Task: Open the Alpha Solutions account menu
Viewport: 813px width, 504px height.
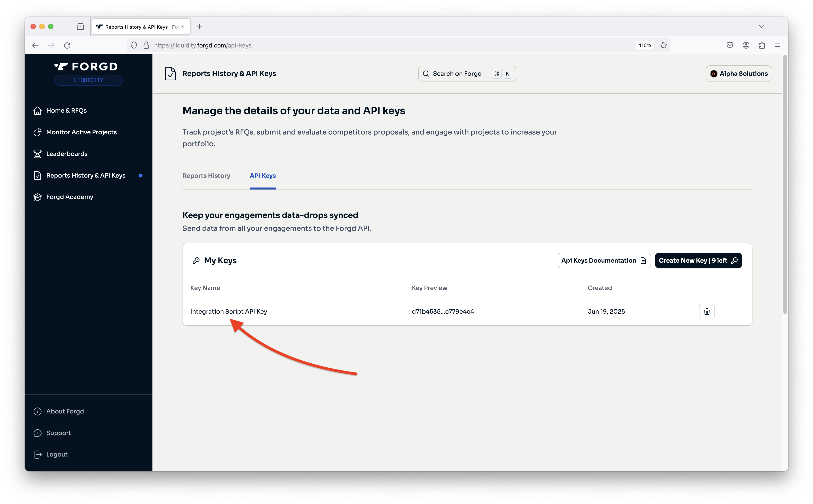Action: 739,74
